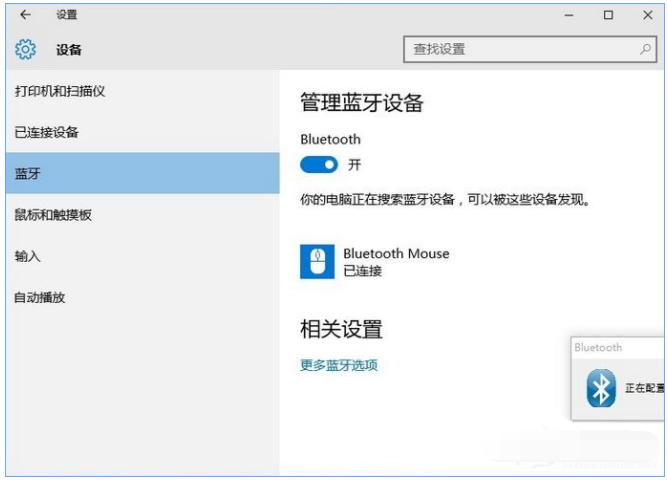668x480 pixels.
Task: Maximize the 设置 window
Action: [x=608, y=15]
